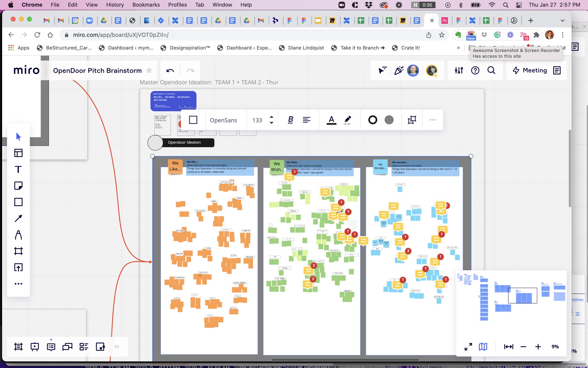Open the board search magnifier
588x368 pixels.
coord(491,70)
